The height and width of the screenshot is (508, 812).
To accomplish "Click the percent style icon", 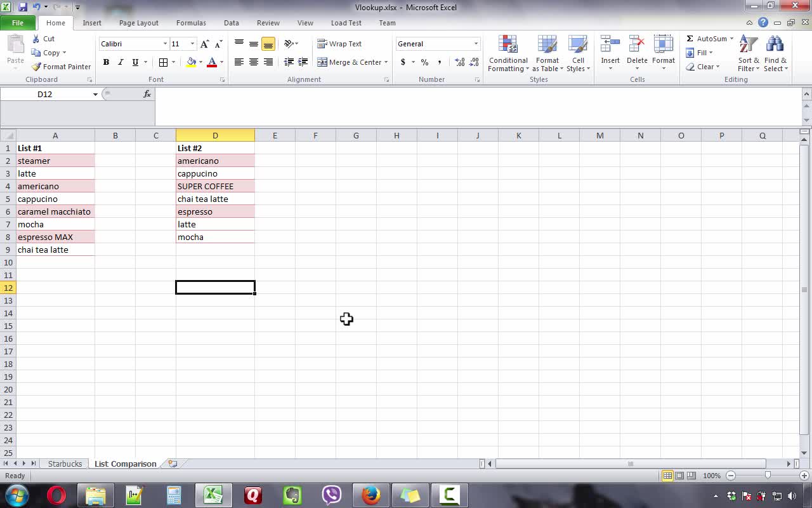I will [424, 62].
